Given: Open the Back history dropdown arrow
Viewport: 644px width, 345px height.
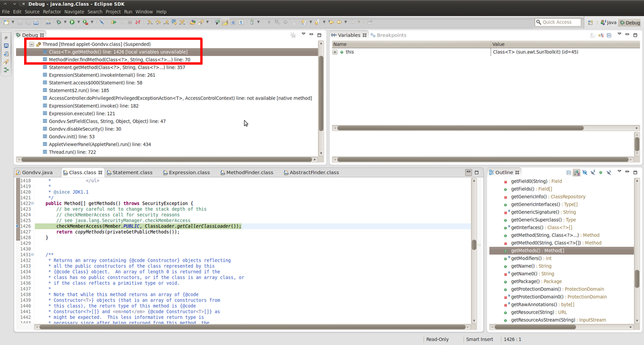Looking at the screenshot, I should [346, 22].
